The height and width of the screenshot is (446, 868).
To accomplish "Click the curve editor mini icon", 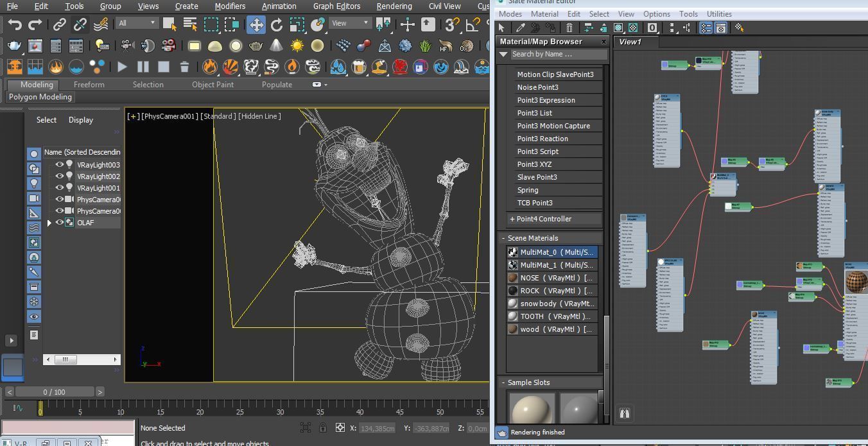I will click(18, 407).
